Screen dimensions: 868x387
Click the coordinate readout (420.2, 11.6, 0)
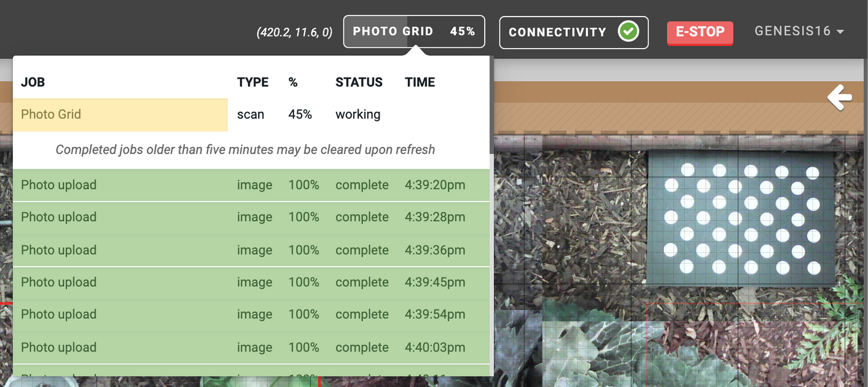[294, 31]
